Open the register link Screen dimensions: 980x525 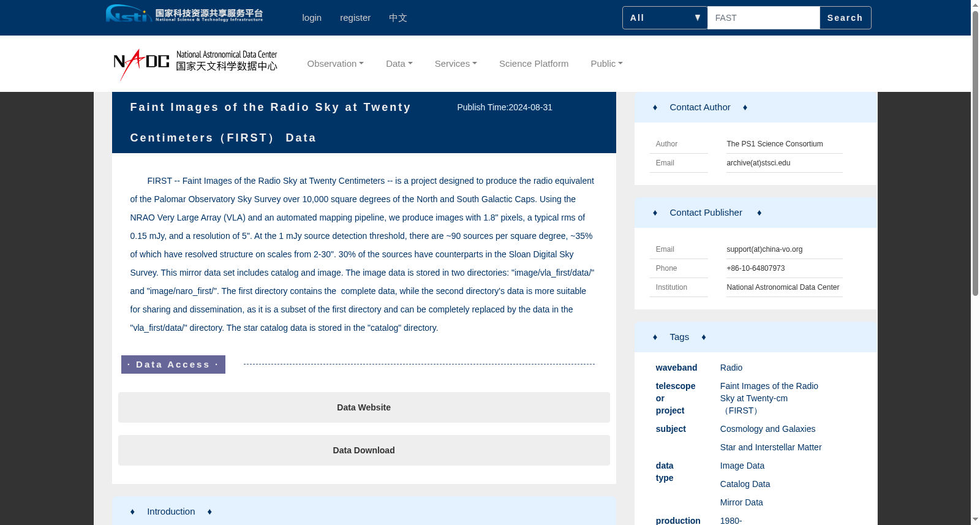[355, 18]
